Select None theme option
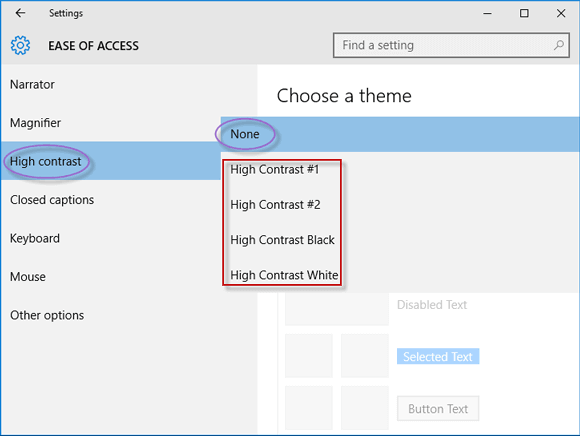The width and height of the screenshot is (580, 436). tap(400, 134)
